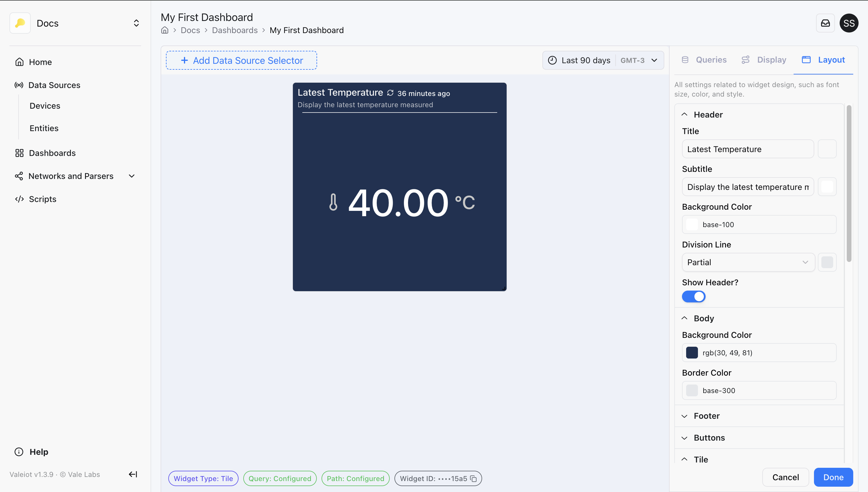Screen dimensions: 868x492
Task: Refresh the Latest Temperature widget data
Action: coord(390,93)
